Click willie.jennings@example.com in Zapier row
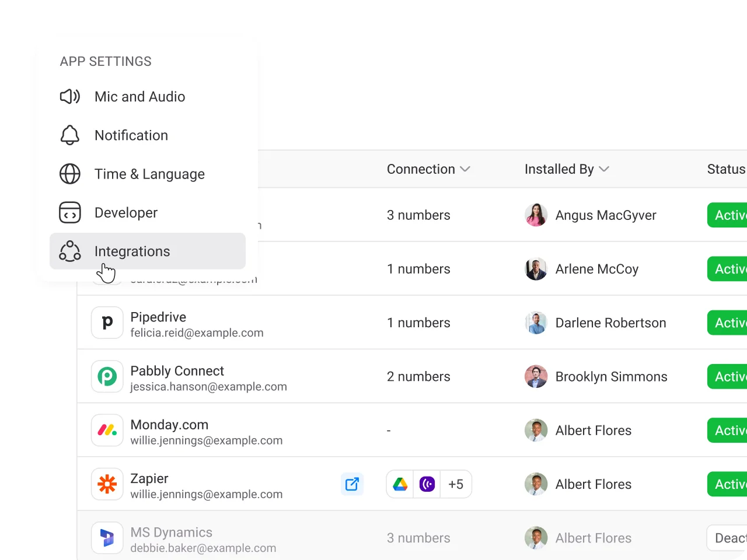This screenshot has width=747, height=560. point(207,494)
